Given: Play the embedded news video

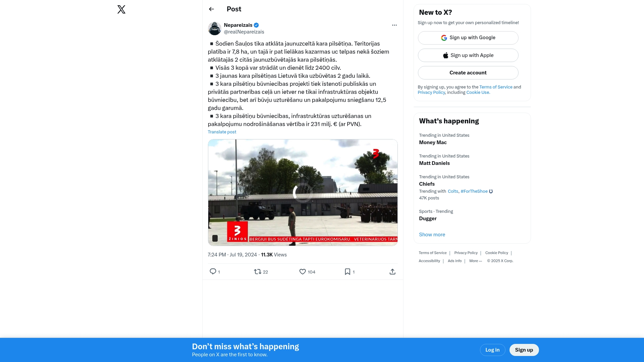Looking at the screenshot, I should tap(303, 193).
